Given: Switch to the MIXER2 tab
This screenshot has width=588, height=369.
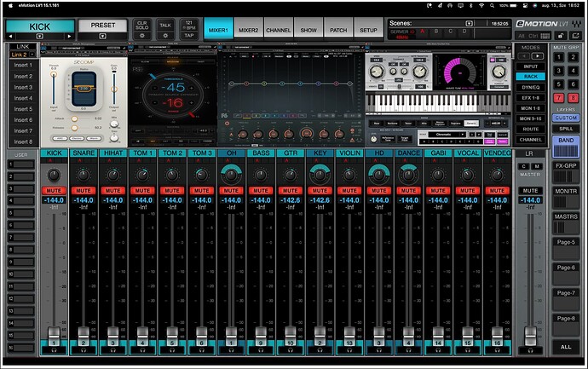Looking at the screenshot, I should click(x=249, y=30).
